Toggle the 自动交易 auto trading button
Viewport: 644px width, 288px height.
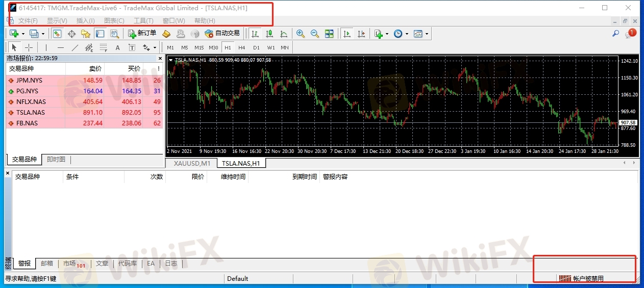click(222, 34)
